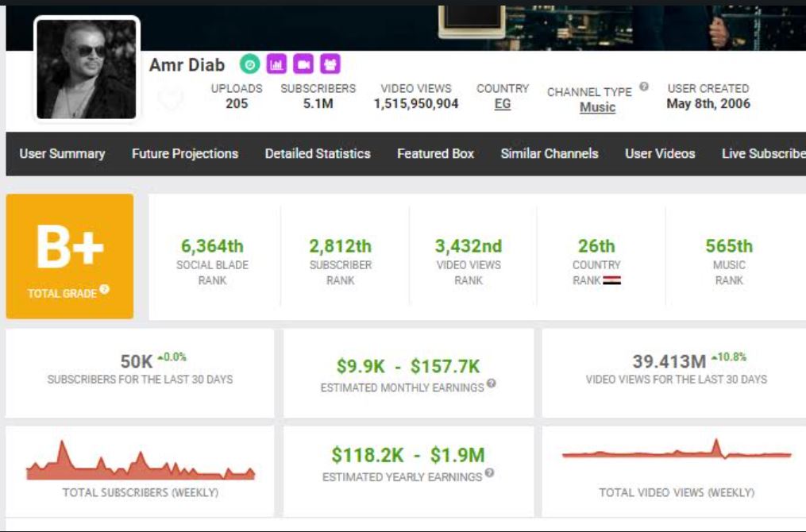Click the EG country link

tap(503, 104)
